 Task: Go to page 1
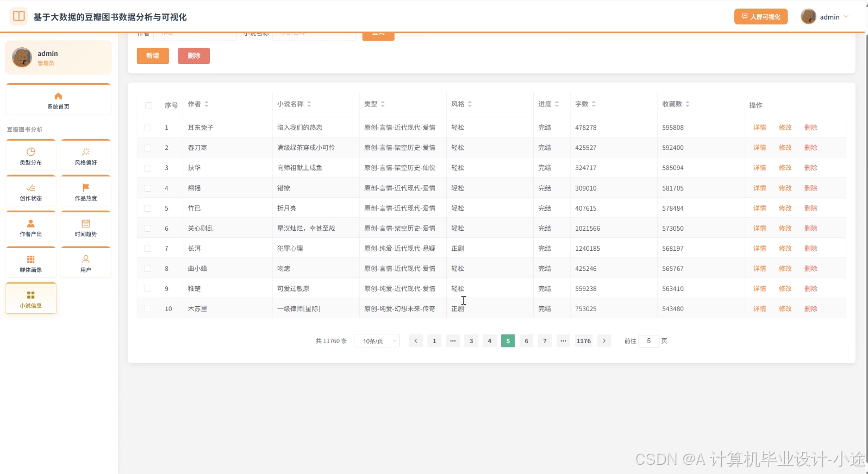(x=434, y=341)
